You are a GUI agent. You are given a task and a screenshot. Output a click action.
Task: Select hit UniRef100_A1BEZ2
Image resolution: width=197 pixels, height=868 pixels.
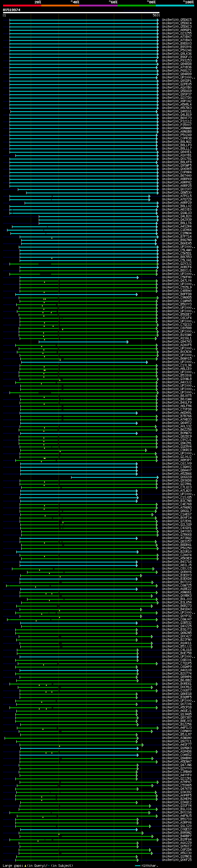(177, 589)
